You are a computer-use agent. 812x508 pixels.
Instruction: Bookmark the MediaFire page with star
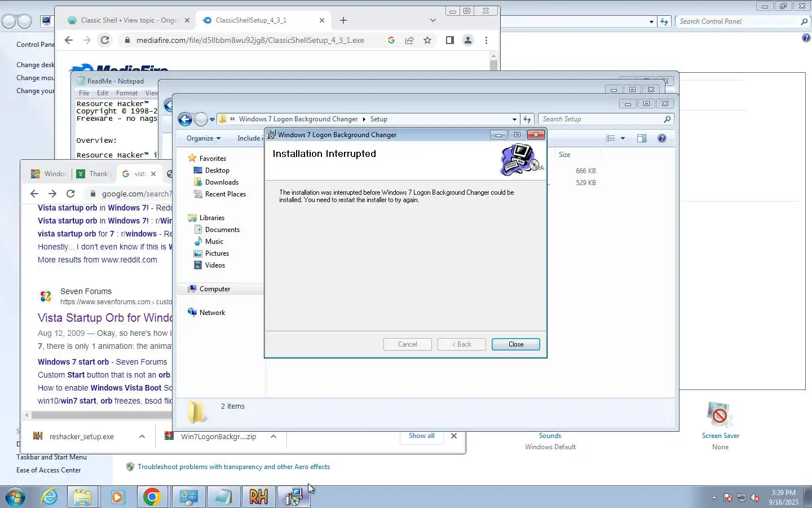[x=427, y=40]
